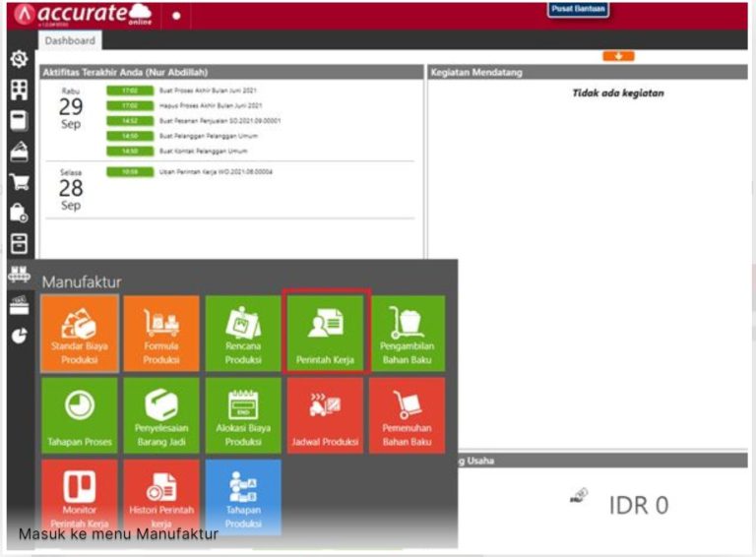Open the inventory cabinet icon in the sidebar
Image resolution: width=756 pixels, height=557 pixels.
point(20,243)
